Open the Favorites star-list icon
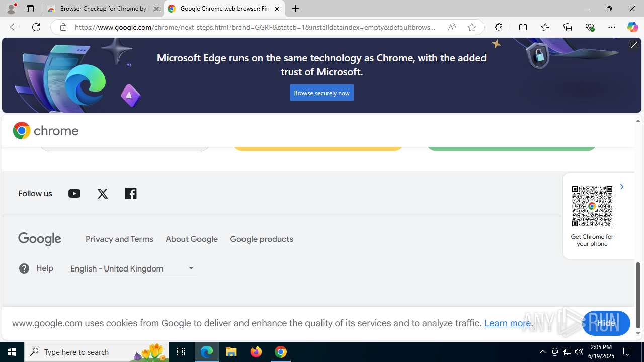This screenshot has height=362, width=644. pyautogui.click(x=545, y=27)
